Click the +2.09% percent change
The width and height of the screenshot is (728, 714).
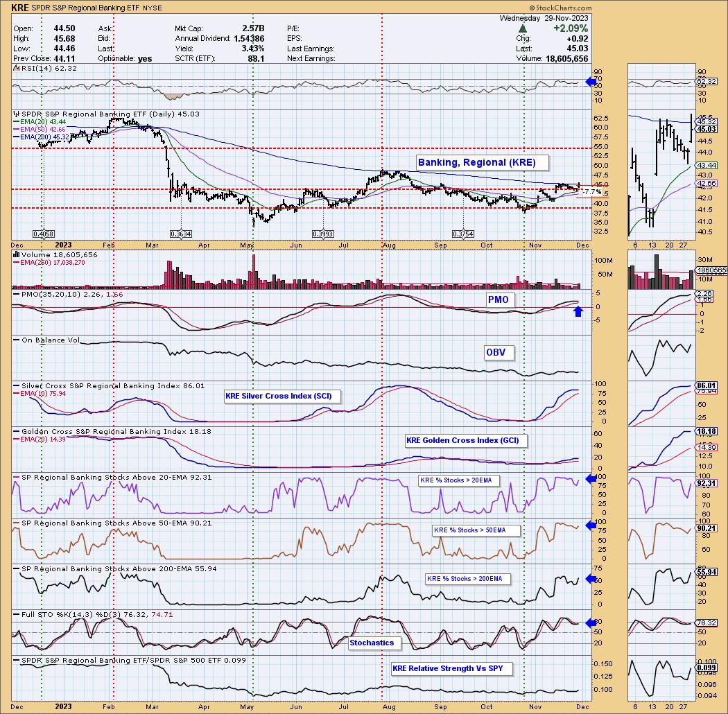pyautogui.click(x=571, y=29)
